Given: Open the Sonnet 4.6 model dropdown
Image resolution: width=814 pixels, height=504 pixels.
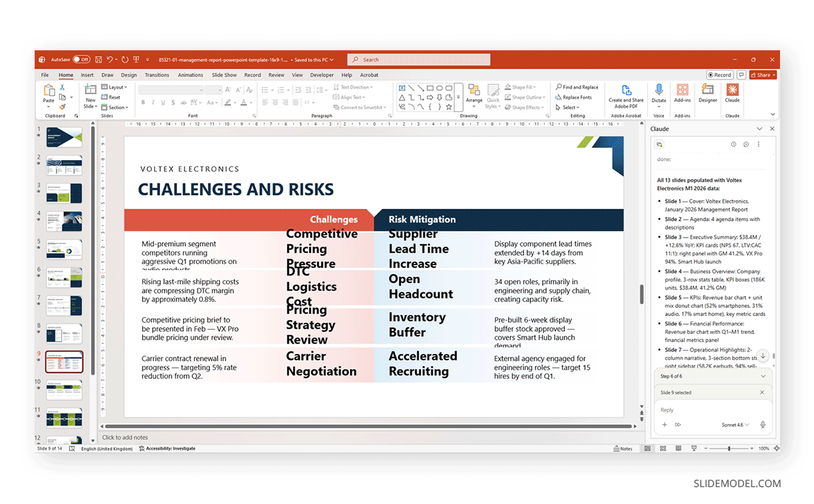Looking at the screenshot, I should pyautogui.click(x=736, y=425).
